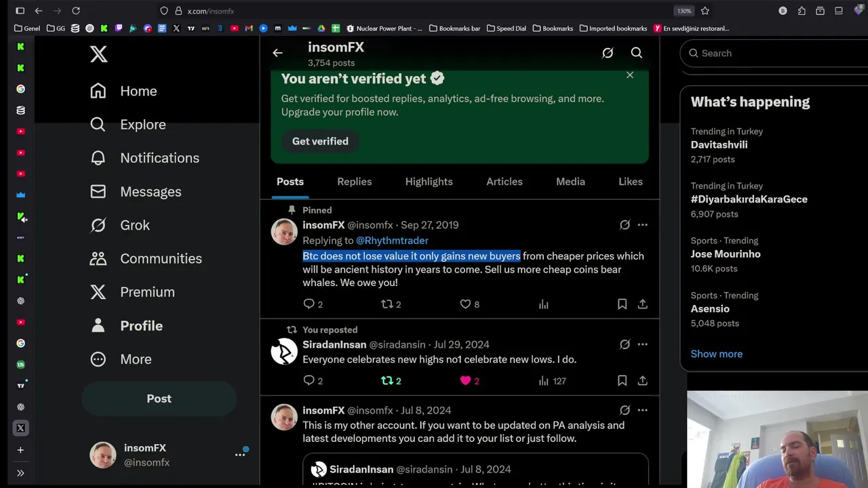Image resolution: width=868 pixels, height=488 pixels.
Task: Bookmark this page with the star icon
Action: tap(705, 11)
